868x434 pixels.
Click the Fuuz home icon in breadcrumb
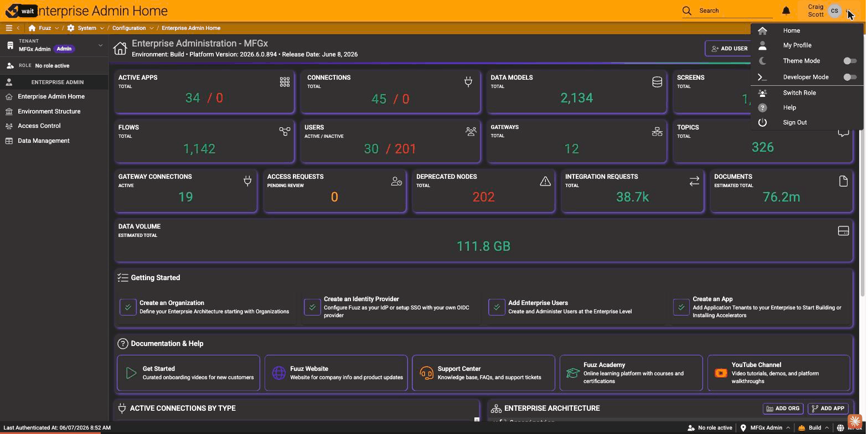pyautogui.click(x=32, y=28)
